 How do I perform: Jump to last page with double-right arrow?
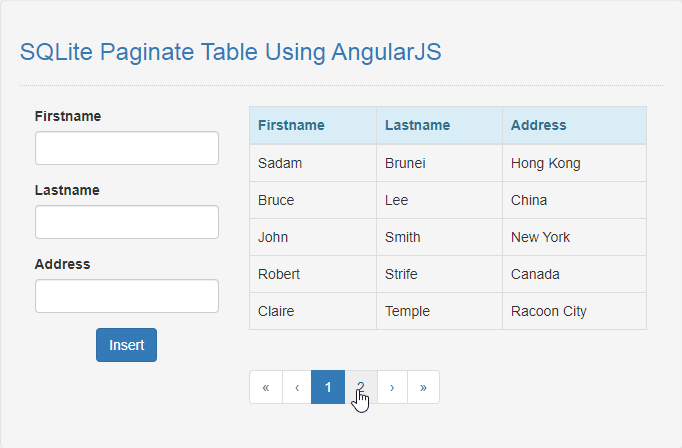coord(423,387)
